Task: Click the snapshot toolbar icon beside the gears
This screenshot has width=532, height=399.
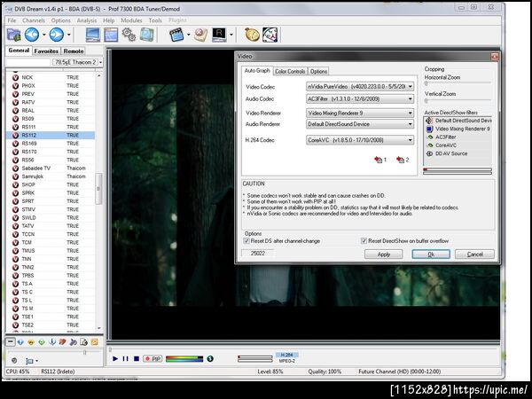Action: (x=147, y=35)
